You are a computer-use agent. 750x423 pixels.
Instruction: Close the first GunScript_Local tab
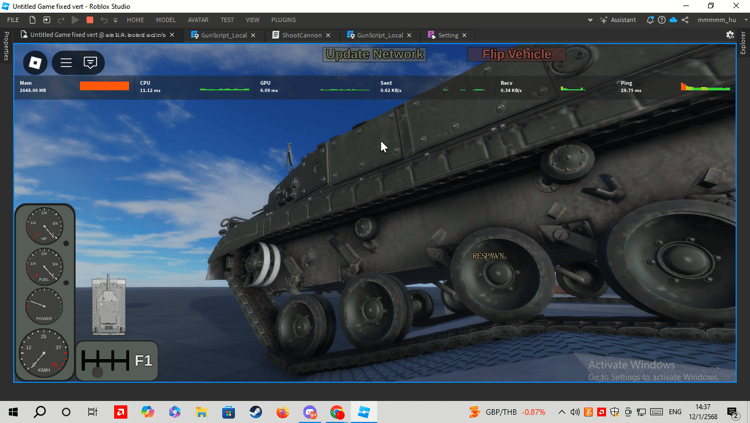(x=253, y=35)
